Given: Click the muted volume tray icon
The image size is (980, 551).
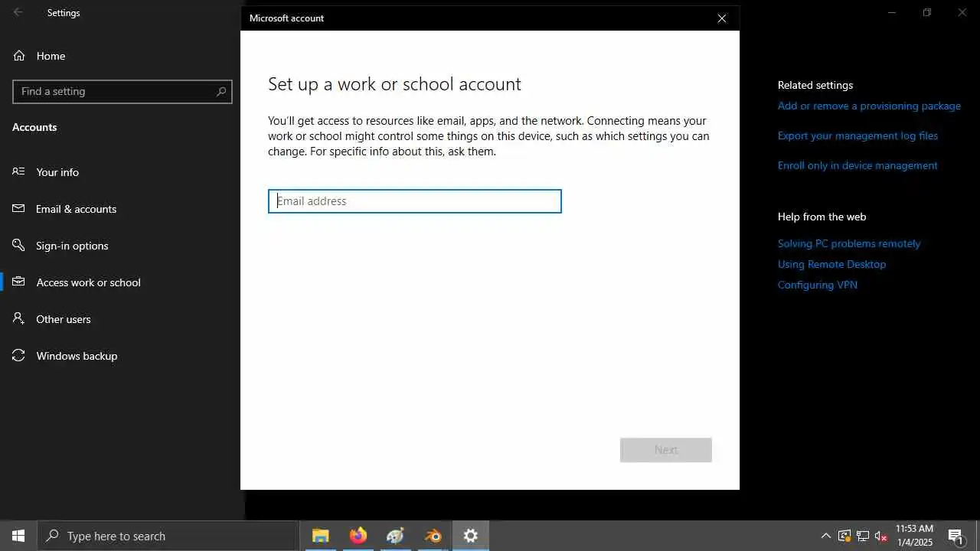Looking at the screenshot, I should 881,536.
